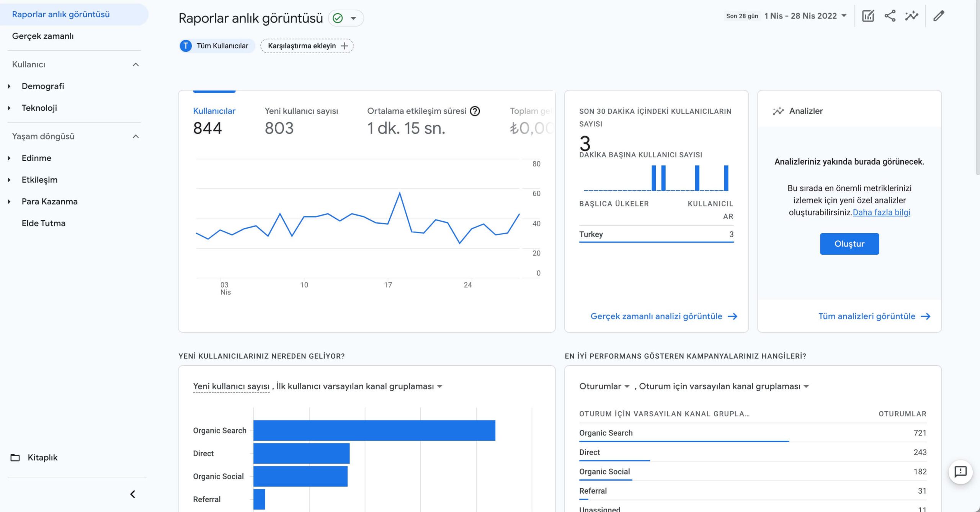Collapse the Yaşam döngüsü section
Image resolution: width=980 pixels, height=512 pixels.
(x=136, y=136)
